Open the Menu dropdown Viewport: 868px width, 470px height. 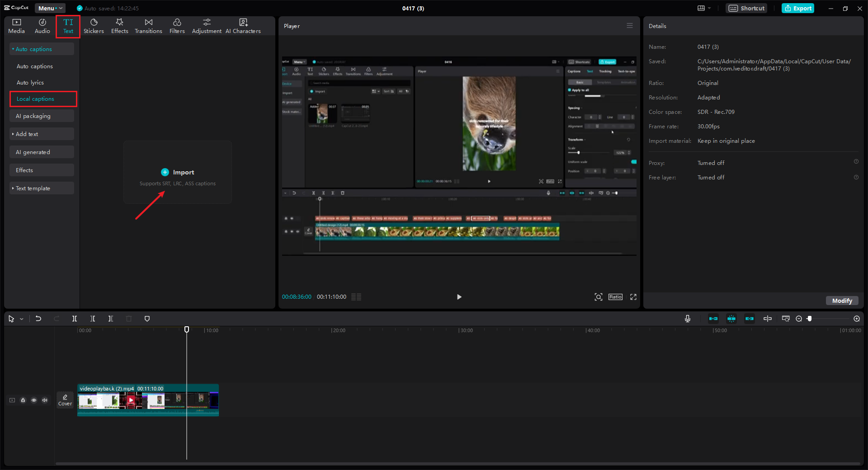click(x=50, y=8)
